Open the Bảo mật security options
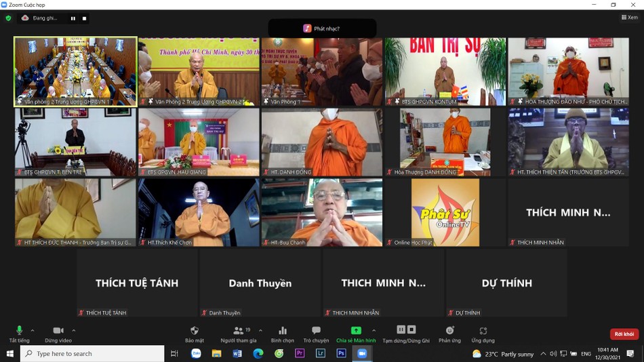This screenshot has width=644, height=362. (195, 333)
